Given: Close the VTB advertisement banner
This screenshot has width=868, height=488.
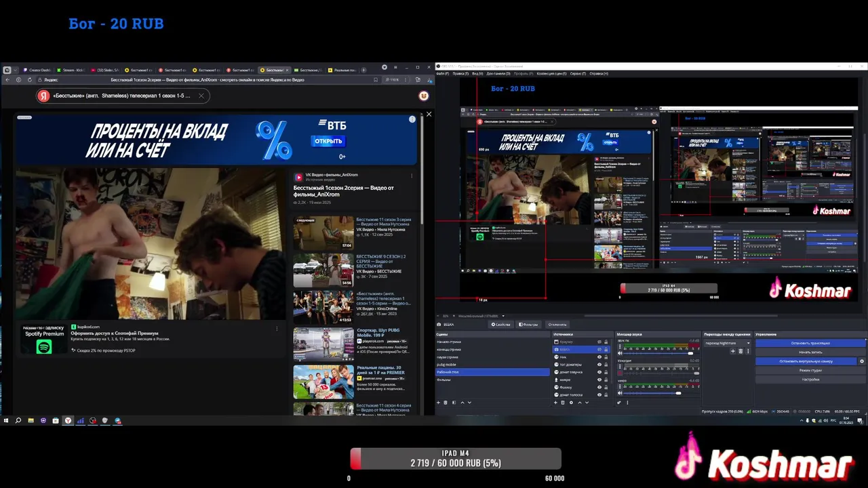Looking at the screenshot, I should coord(429,114).
